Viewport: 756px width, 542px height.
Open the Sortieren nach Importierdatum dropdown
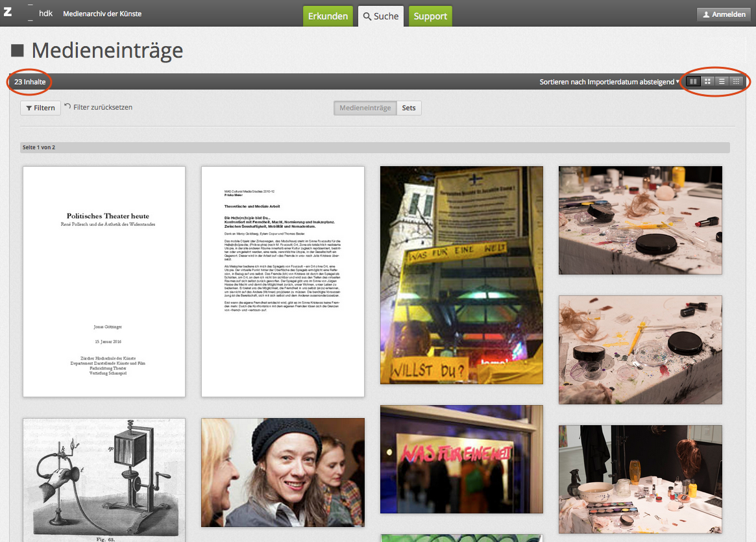[609, 82]
